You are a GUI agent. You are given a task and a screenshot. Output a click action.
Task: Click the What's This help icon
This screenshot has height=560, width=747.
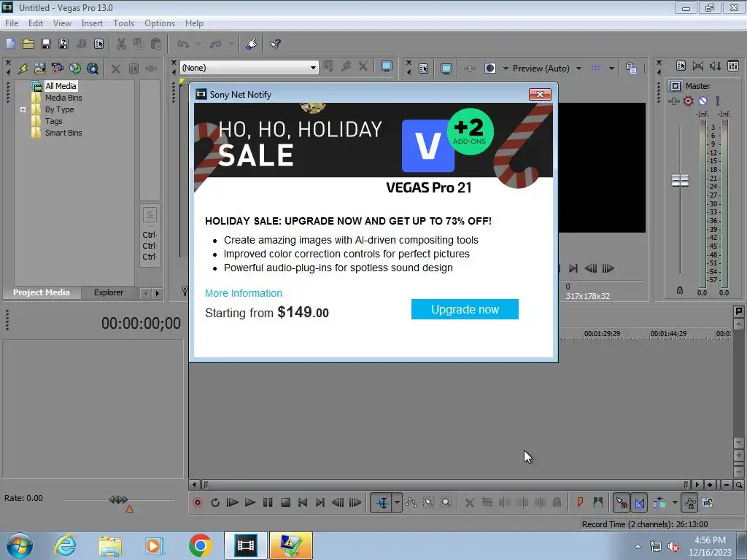275,44
